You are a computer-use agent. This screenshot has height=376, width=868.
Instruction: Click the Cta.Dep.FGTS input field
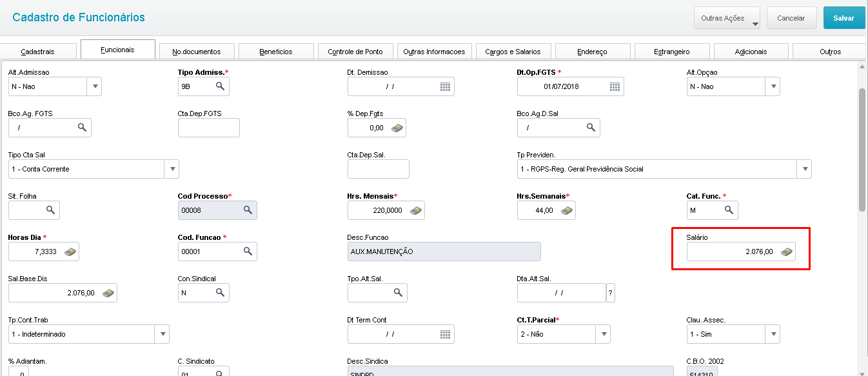click(x=208, y=128)
